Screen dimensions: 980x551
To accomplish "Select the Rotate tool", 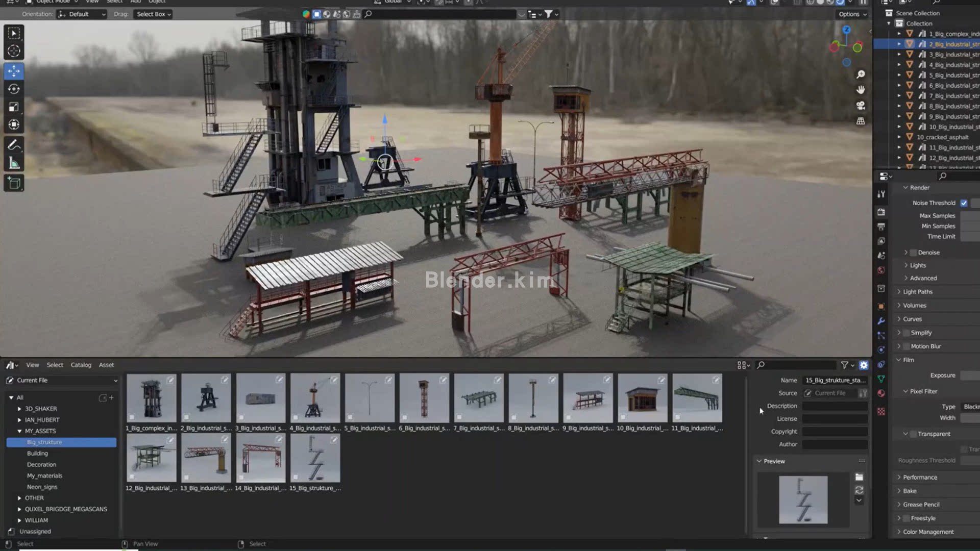I will tap(14, 89).
